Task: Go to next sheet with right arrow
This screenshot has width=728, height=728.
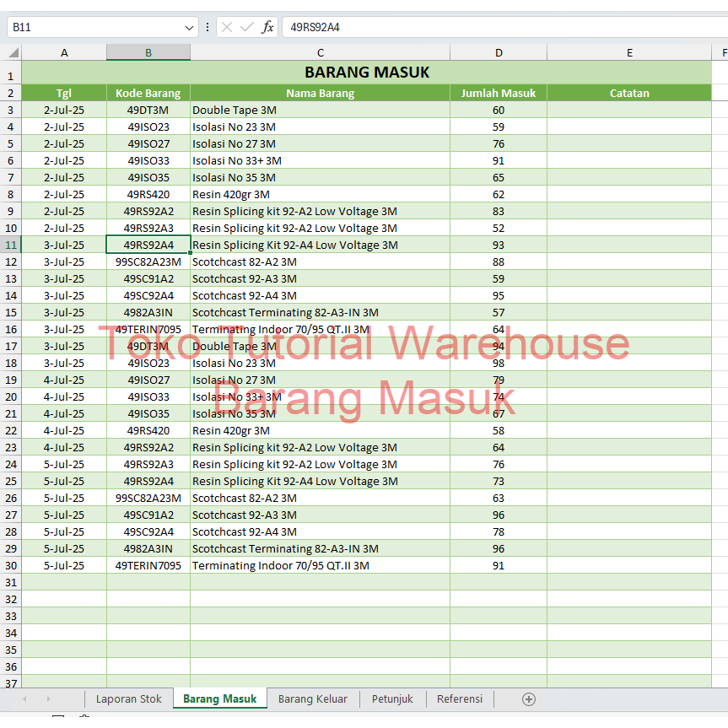Action: pos(48,698)
